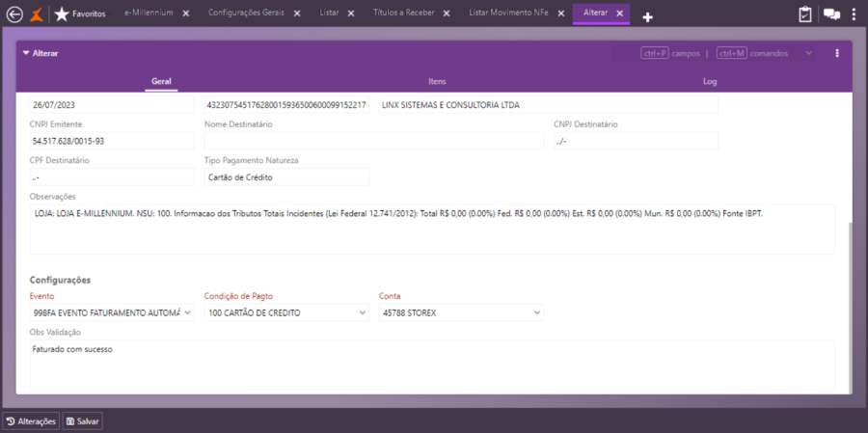Click inside the Observações text area

(x=432, y=230)
